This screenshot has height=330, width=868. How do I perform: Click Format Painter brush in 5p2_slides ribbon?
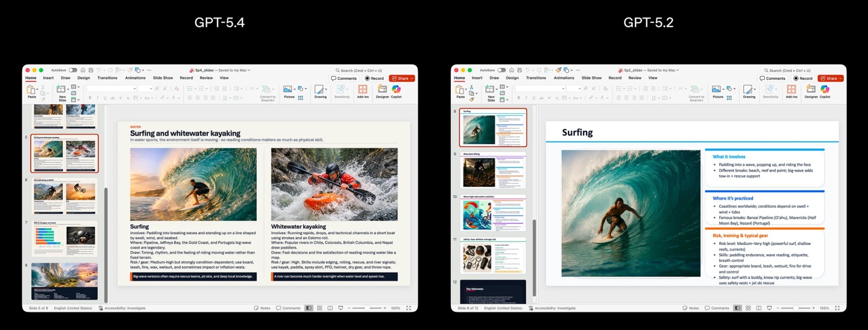(x=470, y=99)
